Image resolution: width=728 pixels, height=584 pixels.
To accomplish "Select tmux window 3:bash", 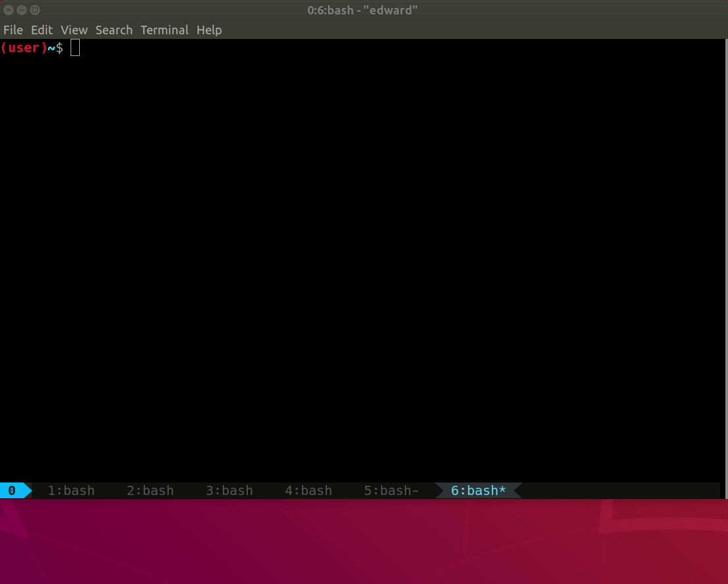I will pos(229,490).
